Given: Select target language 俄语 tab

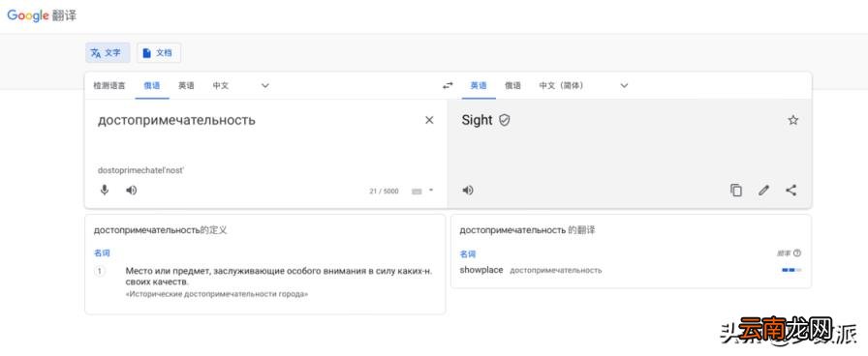Looking at the screenshot, I should coord(512,86).
